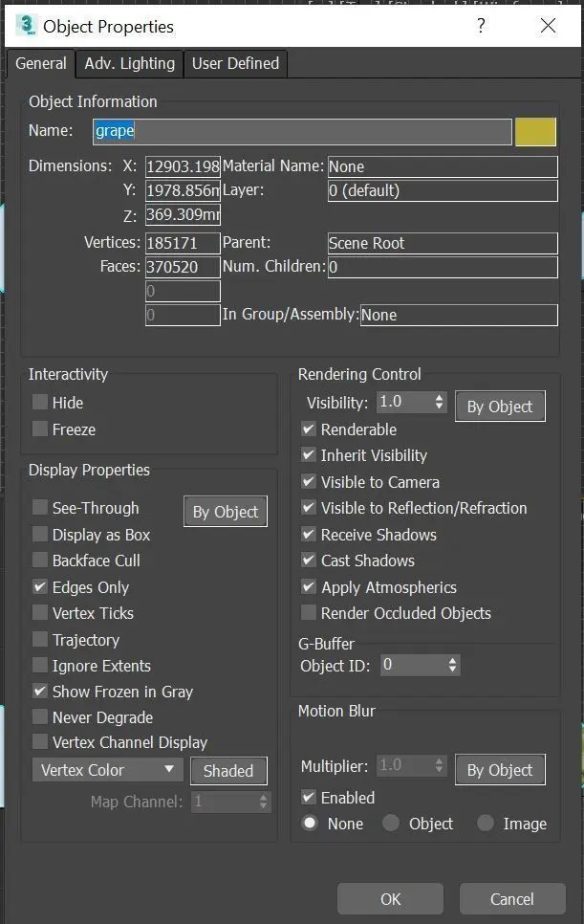The width and height of the screenshot is (584, 924).
Task: Click the object color swatch
Action: pos(535,131)
